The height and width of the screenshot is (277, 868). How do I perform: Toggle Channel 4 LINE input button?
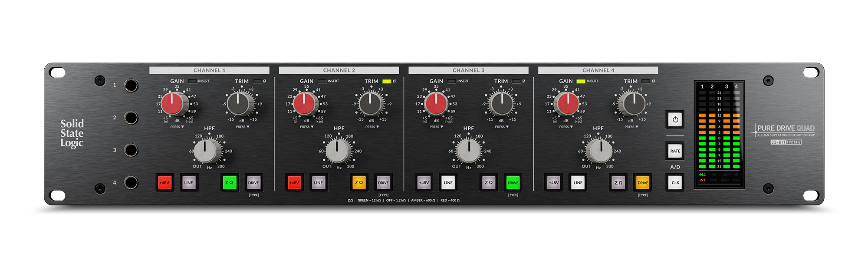(578, 183)
